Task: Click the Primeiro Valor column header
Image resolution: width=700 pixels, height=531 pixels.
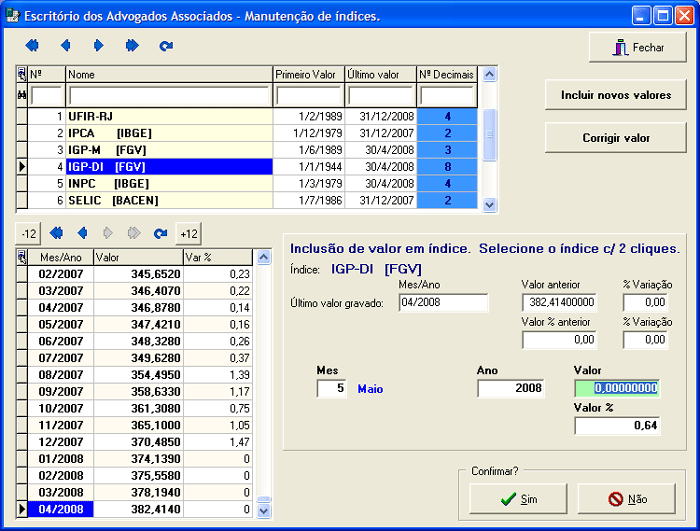Action: coord(308,74)
